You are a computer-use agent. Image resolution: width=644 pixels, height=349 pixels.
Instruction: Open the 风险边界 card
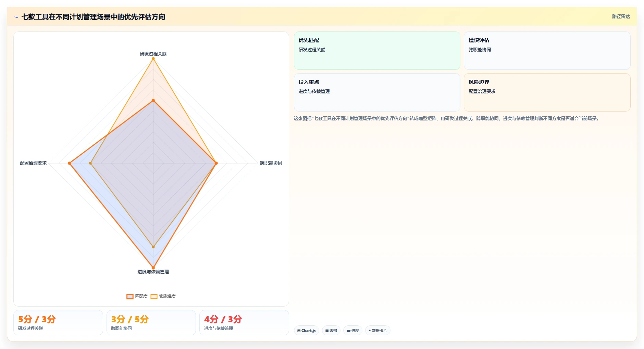click(x=547, y=92)
